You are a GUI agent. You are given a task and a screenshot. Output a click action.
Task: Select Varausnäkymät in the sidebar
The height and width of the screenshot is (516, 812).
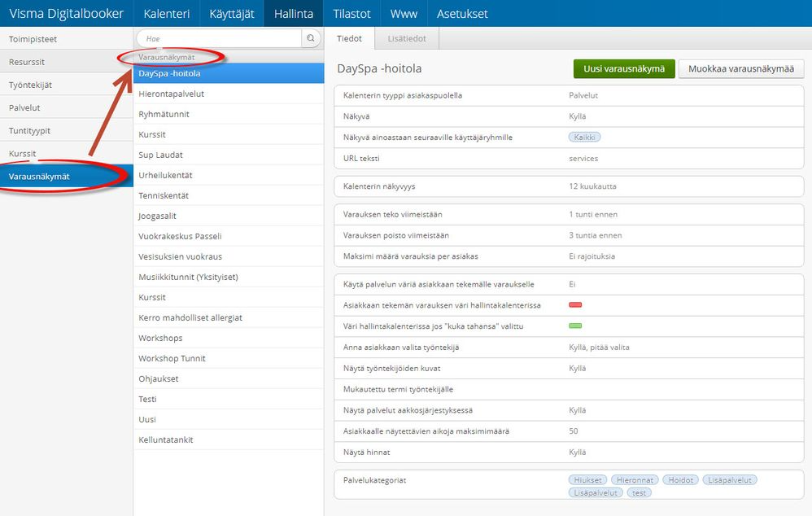[66, 176]
